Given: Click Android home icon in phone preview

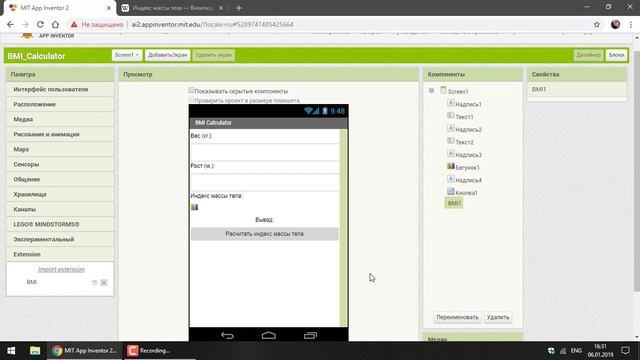Looking at the screenshot, I should coord(269,336).
